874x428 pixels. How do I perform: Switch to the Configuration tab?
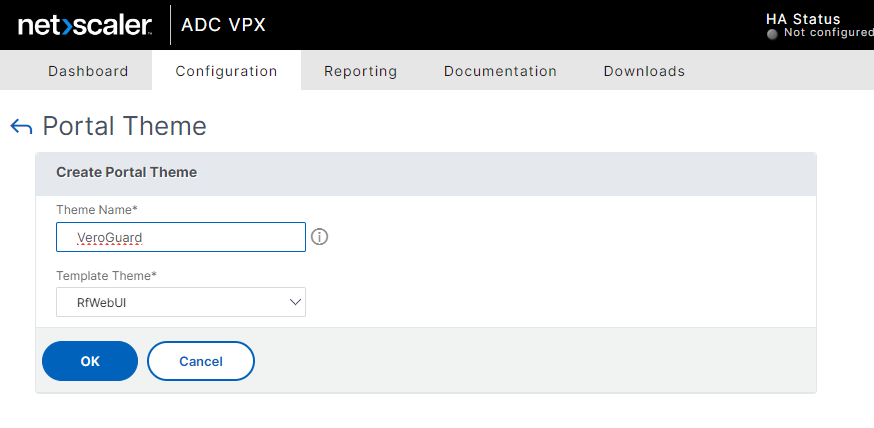[x=226, y=71]
